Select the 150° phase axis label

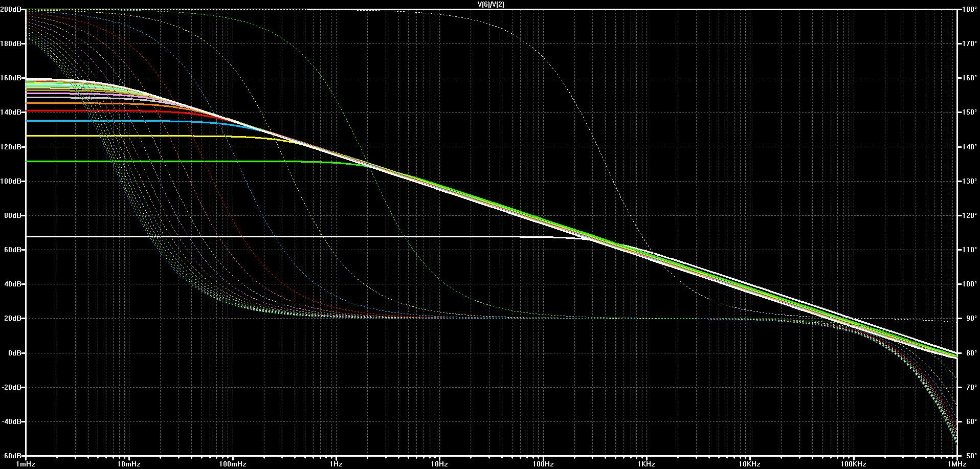969,112
